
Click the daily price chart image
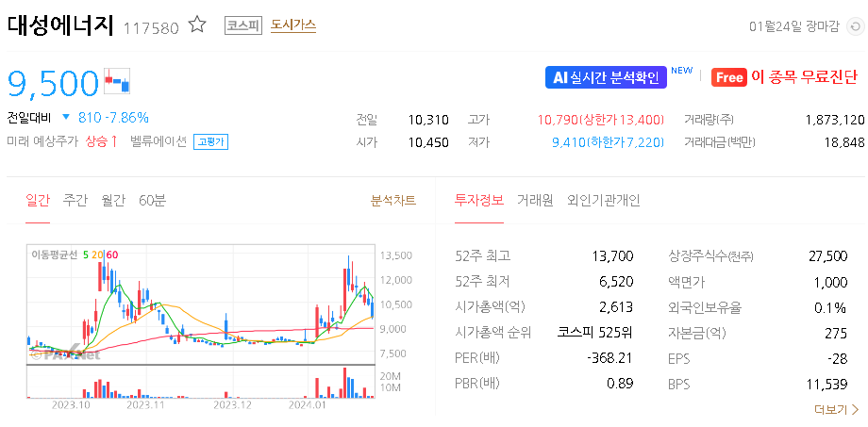[221, 326]
